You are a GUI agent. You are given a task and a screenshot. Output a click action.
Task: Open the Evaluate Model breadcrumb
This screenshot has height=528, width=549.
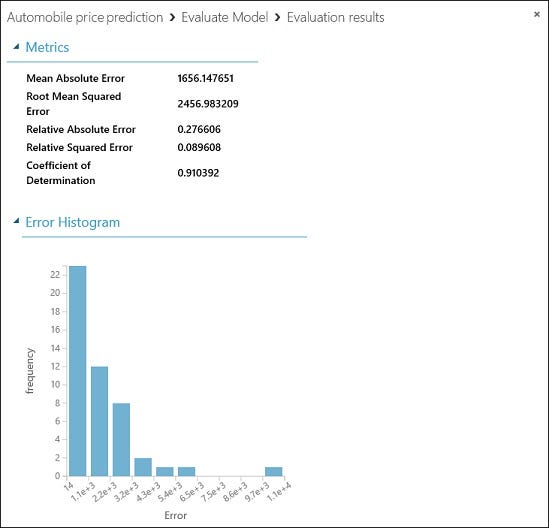click(x=225, y=17)
